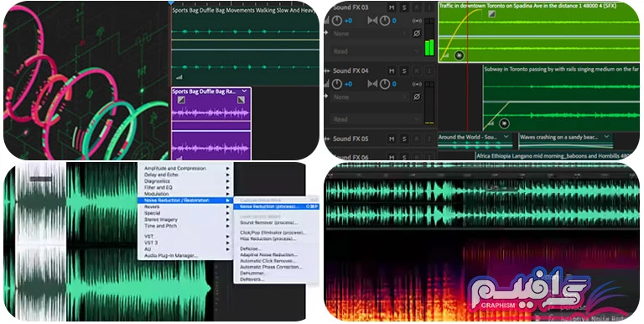644x324 pixels.
Task: Click Sound FX 03 phase invert icon
Action: coord(417,34)
